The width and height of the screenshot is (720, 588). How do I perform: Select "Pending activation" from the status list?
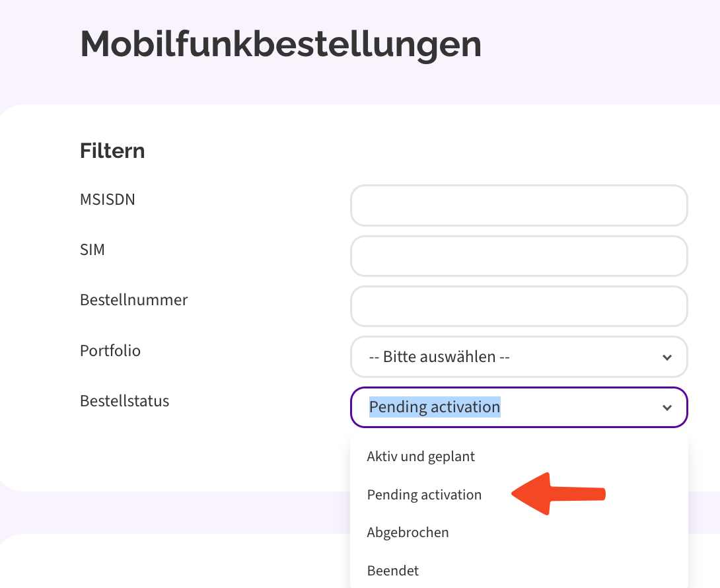[x=424, y=494]
